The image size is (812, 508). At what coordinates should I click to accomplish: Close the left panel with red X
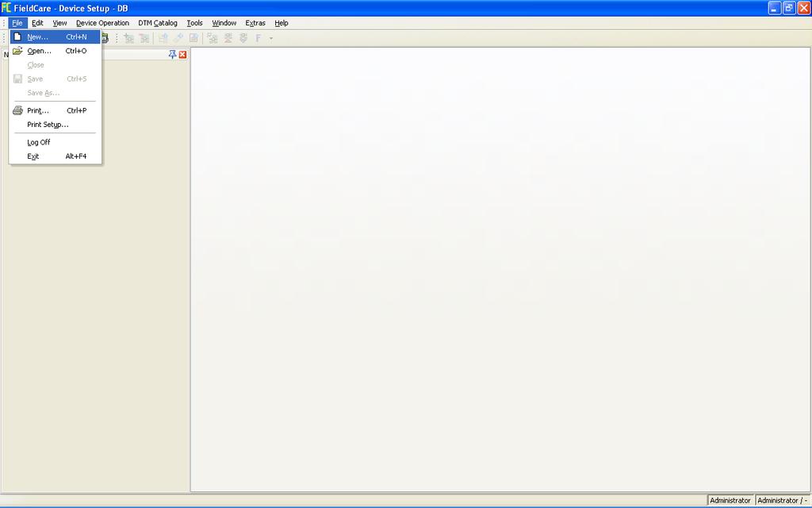tap(183, 55)
